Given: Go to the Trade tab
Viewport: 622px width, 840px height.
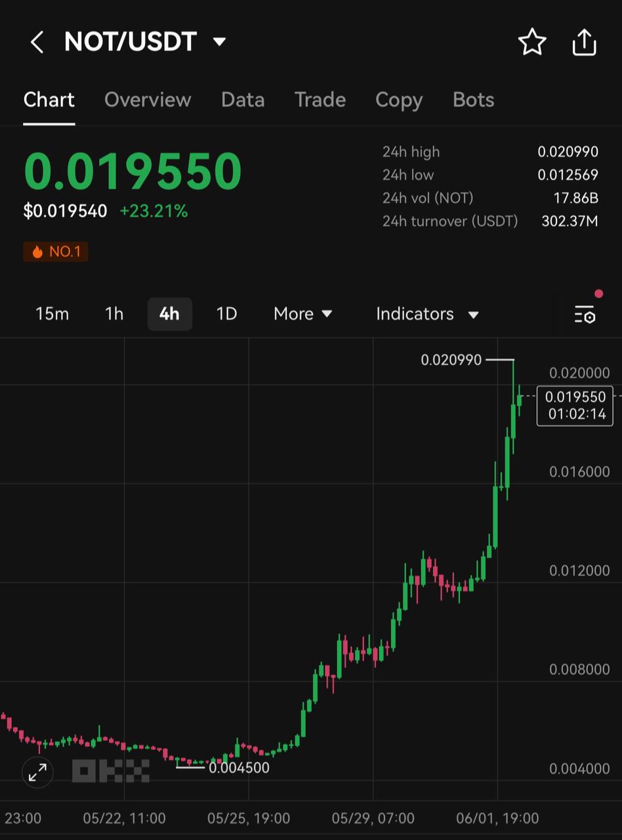Looking at the screenshot, I should (320, 100).
